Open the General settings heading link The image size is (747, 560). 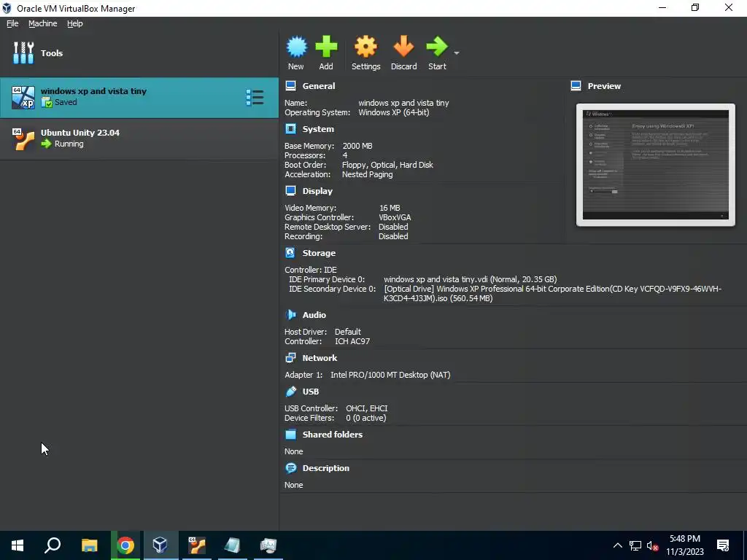pyautogui.click(x=319, y=86)
